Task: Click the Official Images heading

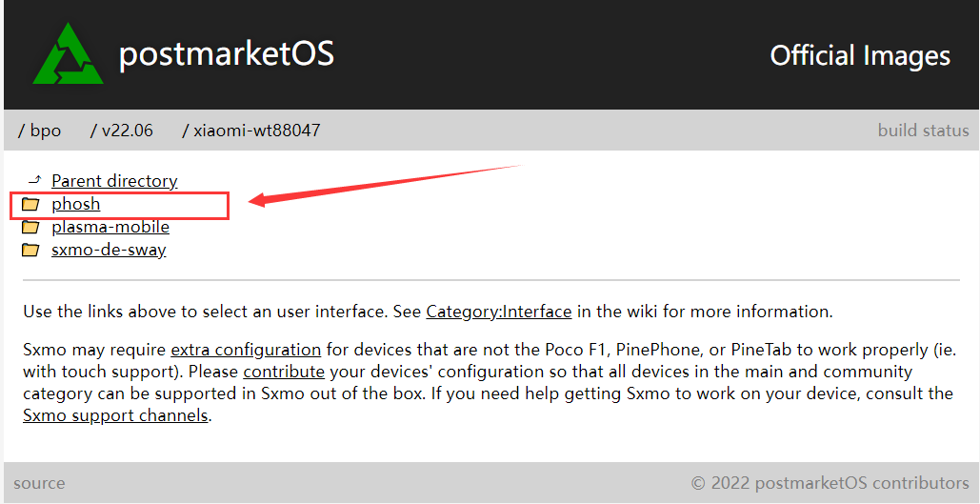Action: [x=860, y=55]
